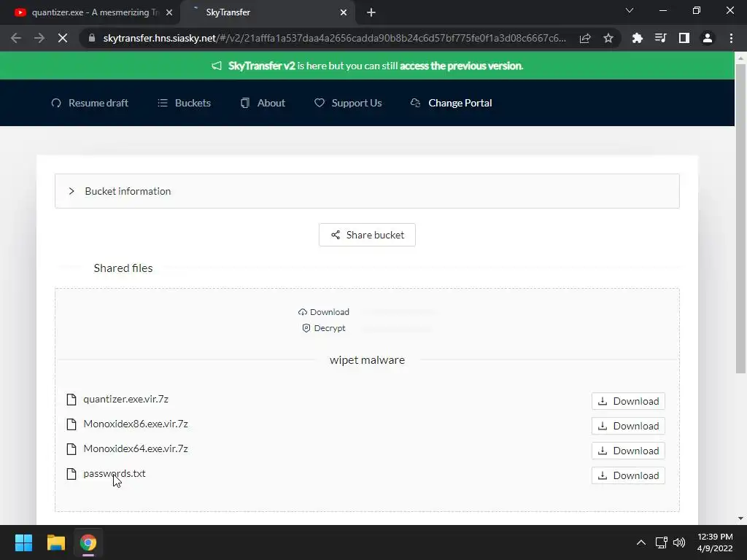
Task: Open Buckets in the navigation bar
Action: click(184, 103)
